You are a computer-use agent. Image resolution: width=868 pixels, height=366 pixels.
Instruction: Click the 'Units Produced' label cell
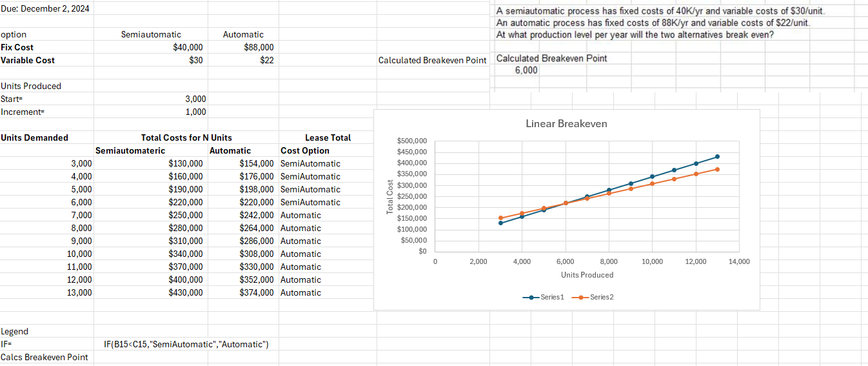[x=31, y=86]
